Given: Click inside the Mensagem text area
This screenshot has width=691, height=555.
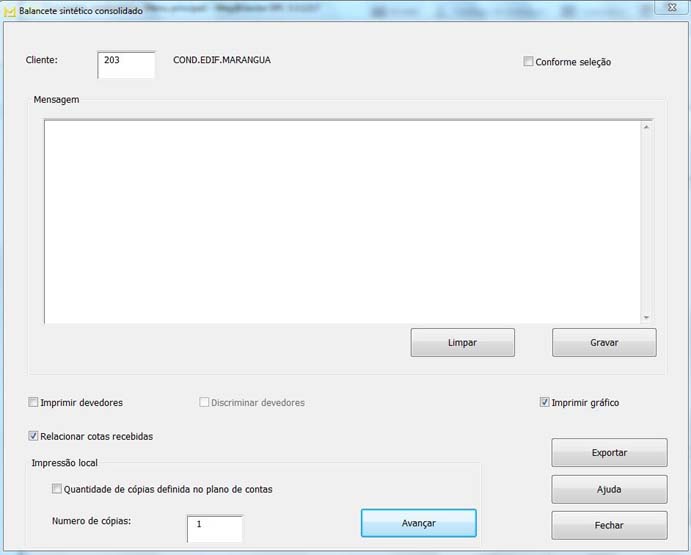Looking at the screenshot, I should 340,220.
